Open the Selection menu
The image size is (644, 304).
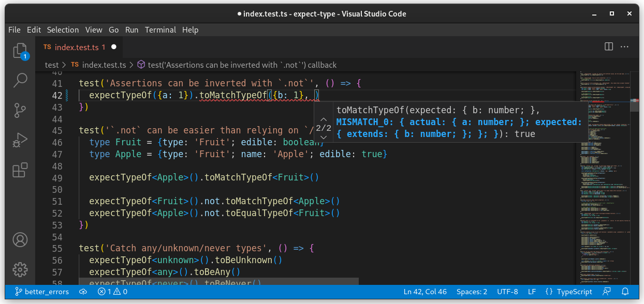click(x=63, y=30)
